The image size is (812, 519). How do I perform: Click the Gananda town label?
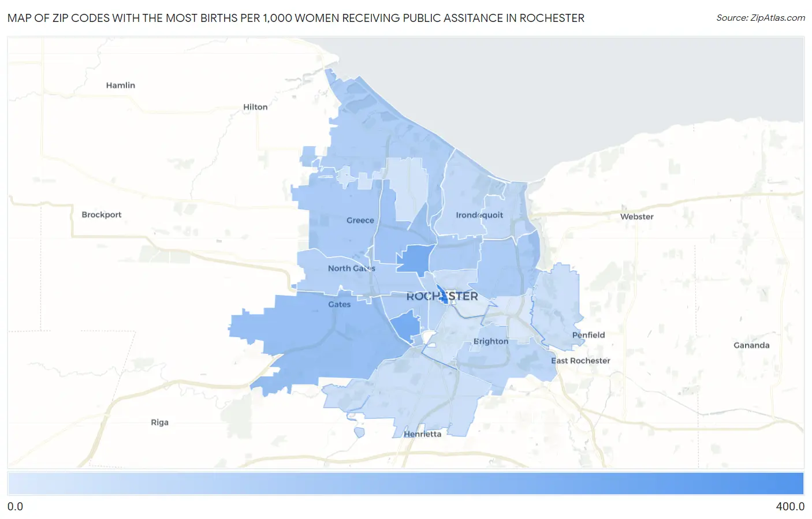751,345
